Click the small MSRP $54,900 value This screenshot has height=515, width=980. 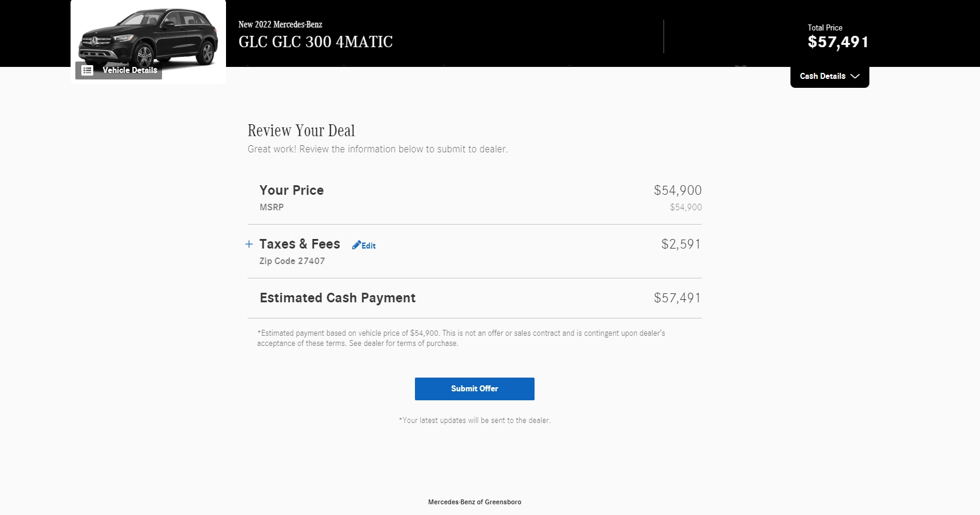[x=686, y=207]
